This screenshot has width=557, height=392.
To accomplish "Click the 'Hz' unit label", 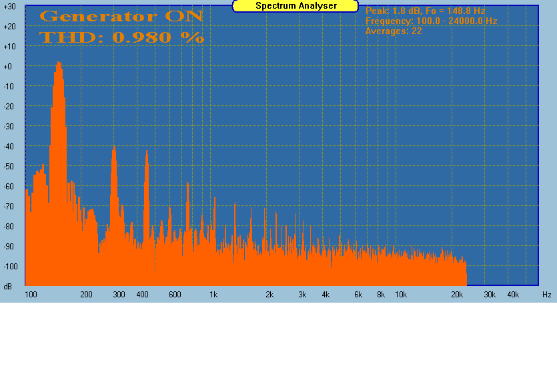I will [547, 295].
